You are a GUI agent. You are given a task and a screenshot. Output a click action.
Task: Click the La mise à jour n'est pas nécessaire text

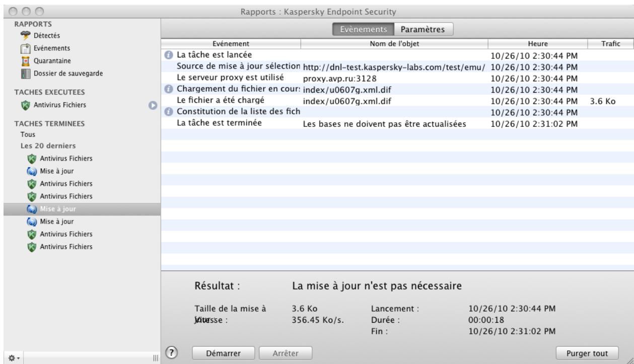tap(377, 286)
